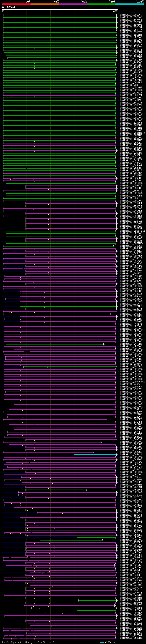Click the query end position 479
This screenshot has width=146, height=644.
(115, 11)
